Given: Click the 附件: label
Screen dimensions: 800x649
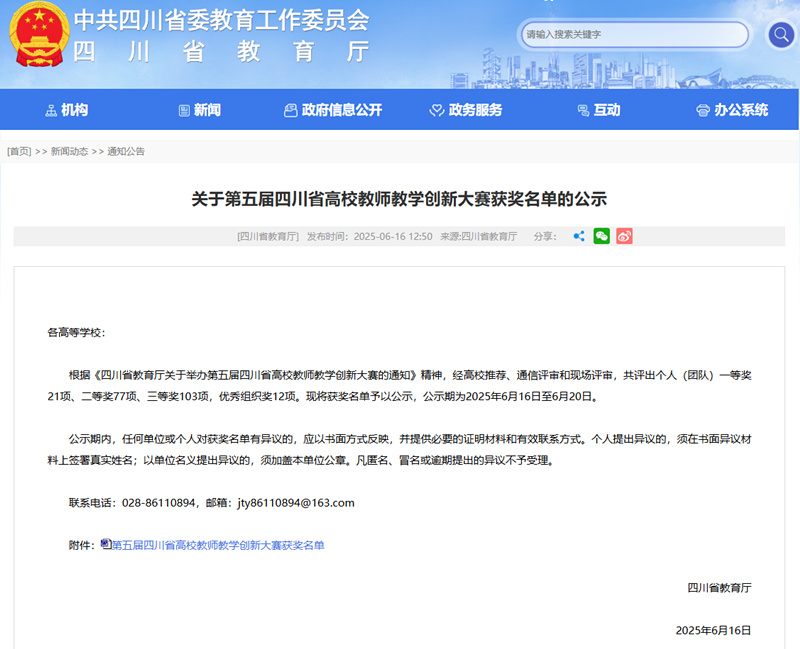Looking at the screenshot, I should tap(82, 545).
